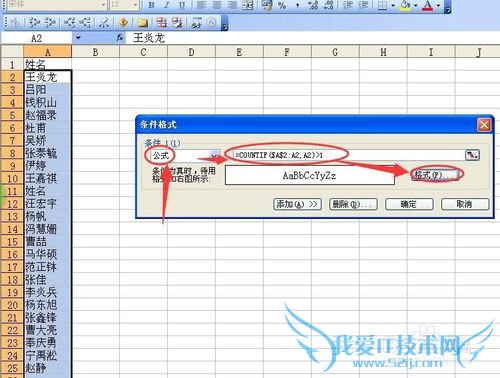The image size is (500, 378).
Task: Apply percent style format
Action: click(x=282, y=5)
